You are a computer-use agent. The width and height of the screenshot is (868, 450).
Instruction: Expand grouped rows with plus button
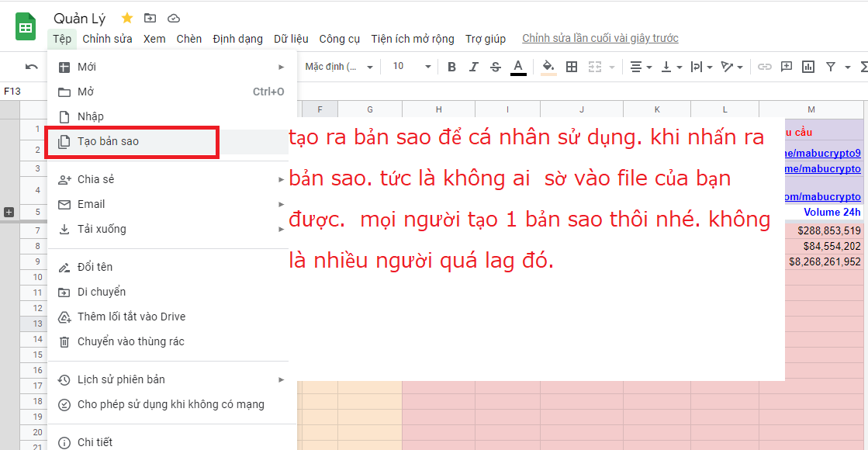click(9, 212)
